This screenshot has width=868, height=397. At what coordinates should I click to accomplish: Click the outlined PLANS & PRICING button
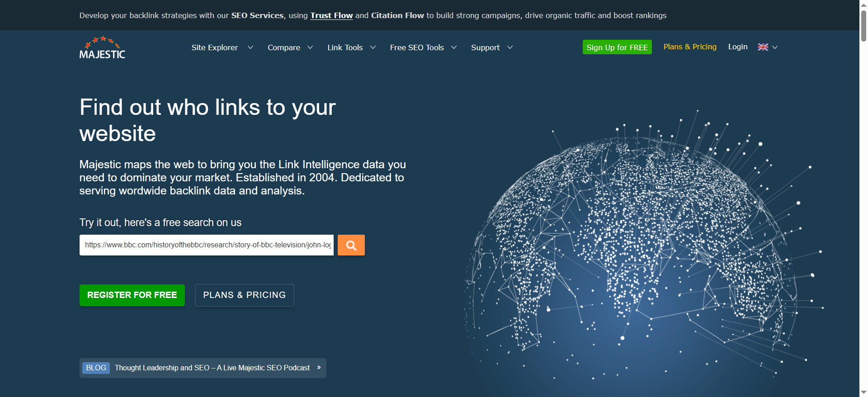(x=245, y=295)
